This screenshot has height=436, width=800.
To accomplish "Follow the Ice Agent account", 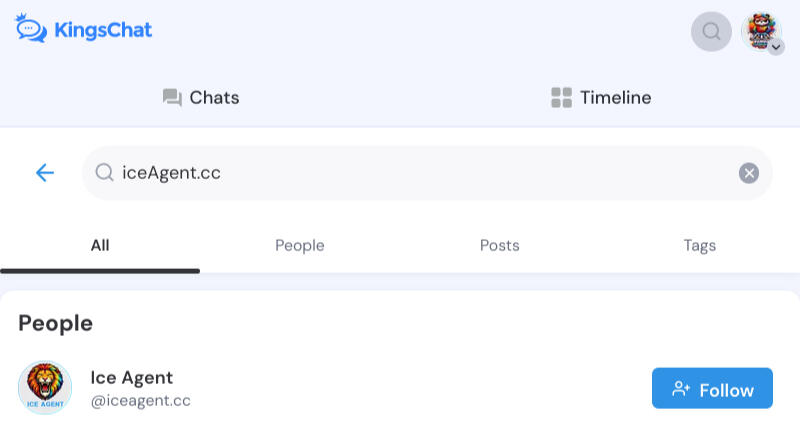I will [712, 388].
